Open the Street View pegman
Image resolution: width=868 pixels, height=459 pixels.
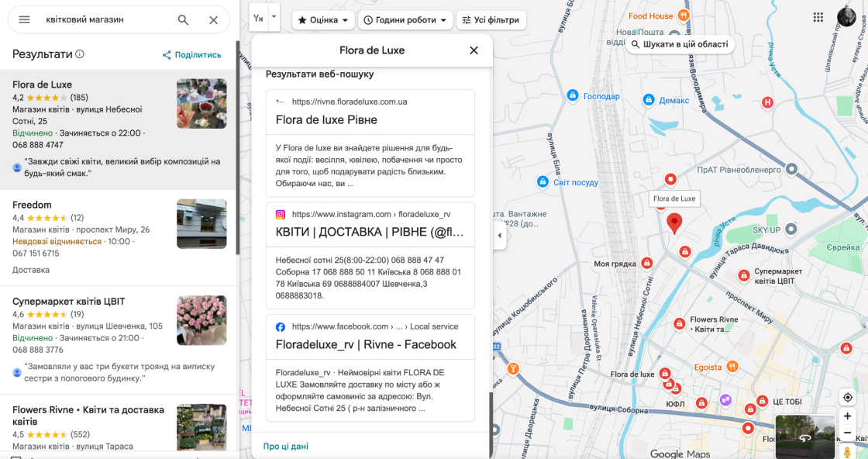pyautogui.click(x=848, y=451)
